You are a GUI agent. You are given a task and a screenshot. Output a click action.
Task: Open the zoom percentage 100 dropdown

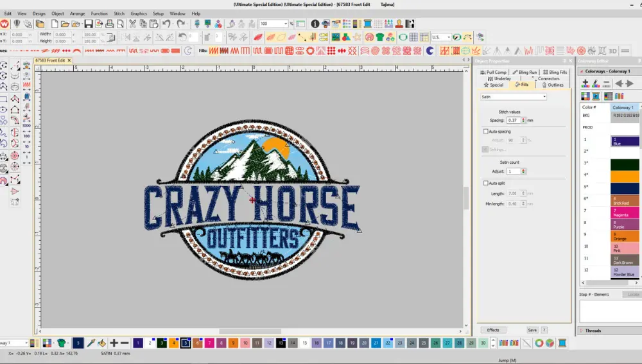pyautogui.click(x=286, y=24)
